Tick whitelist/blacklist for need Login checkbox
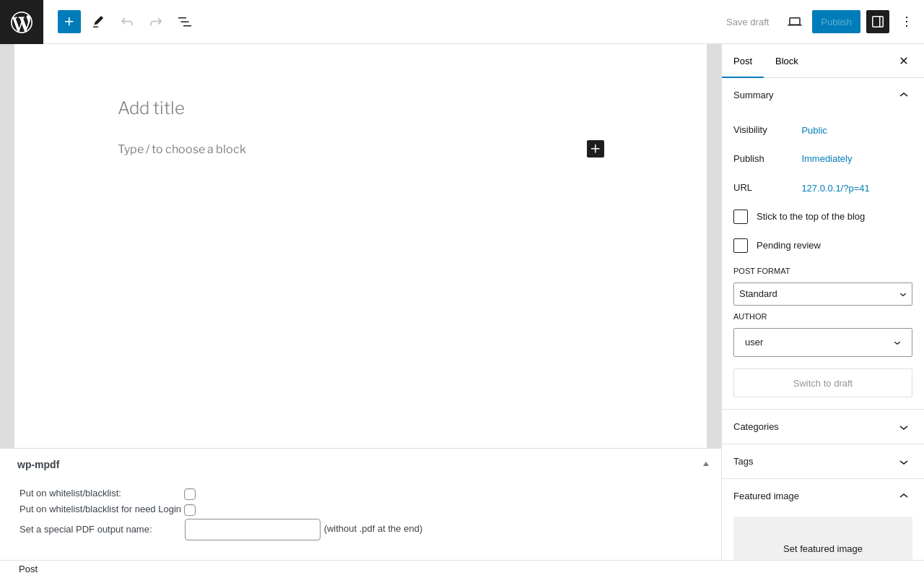924x578 pixels. click(190, 510)
